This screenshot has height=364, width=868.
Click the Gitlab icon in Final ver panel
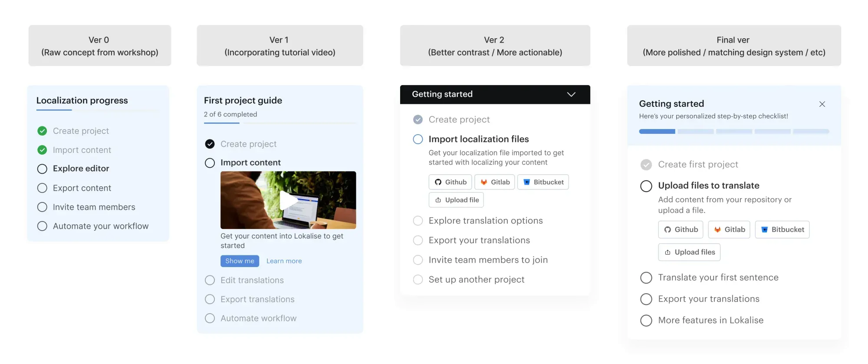[x=717, y=230]
